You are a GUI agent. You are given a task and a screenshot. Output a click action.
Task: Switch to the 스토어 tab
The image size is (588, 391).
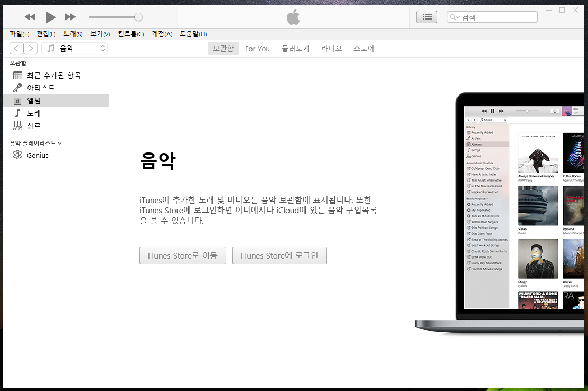pos(364,49)
